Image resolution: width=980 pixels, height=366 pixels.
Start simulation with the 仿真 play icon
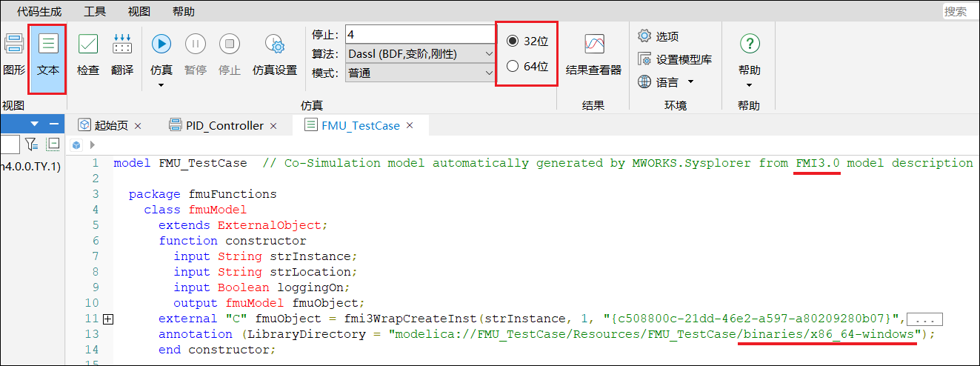161,44
